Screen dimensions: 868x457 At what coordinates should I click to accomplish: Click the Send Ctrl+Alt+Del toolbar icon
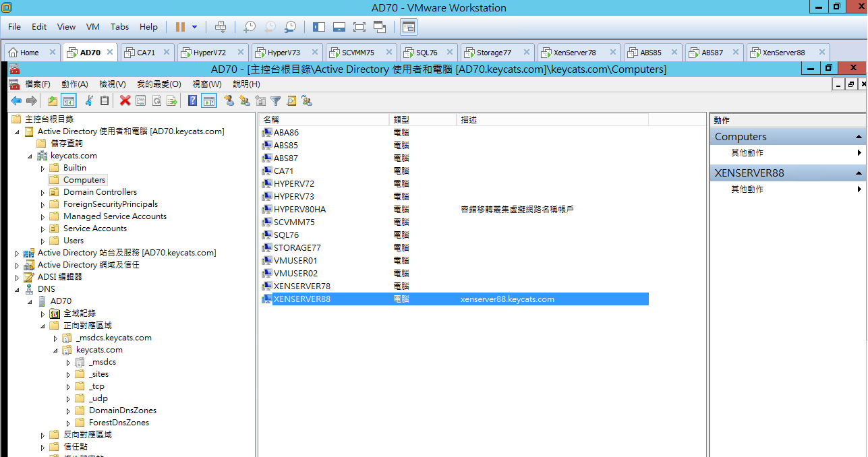click(221, 27)
